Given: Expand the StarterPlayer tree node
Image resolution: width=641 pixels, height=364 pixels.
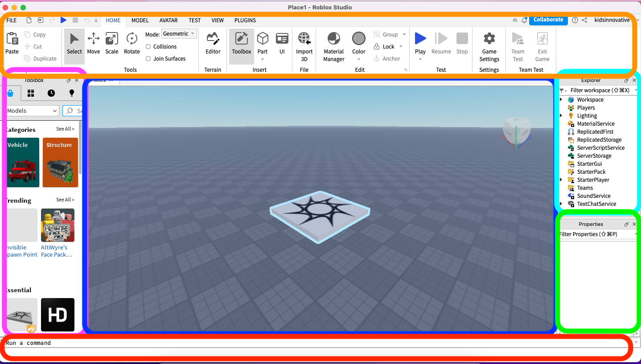Looking at the screenshot, I should pyautogui.click(x=561, y=180).
